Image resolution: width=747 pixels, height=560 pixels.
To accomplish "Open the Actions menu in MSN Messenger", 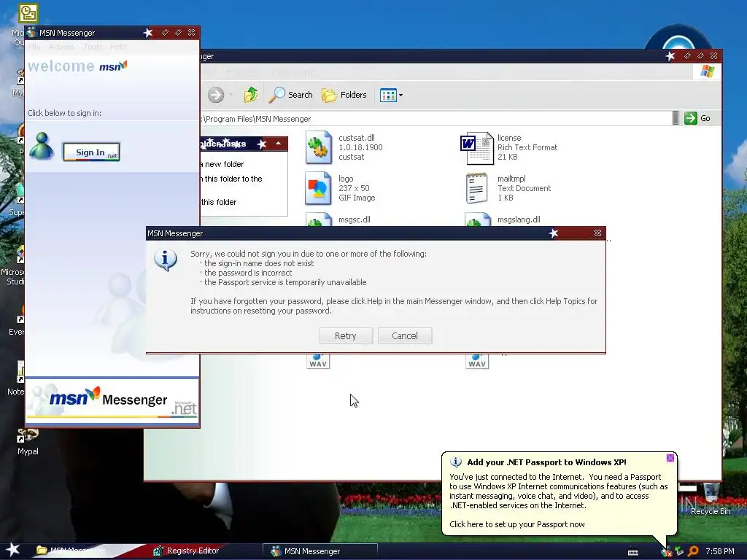I will [61, 47].
